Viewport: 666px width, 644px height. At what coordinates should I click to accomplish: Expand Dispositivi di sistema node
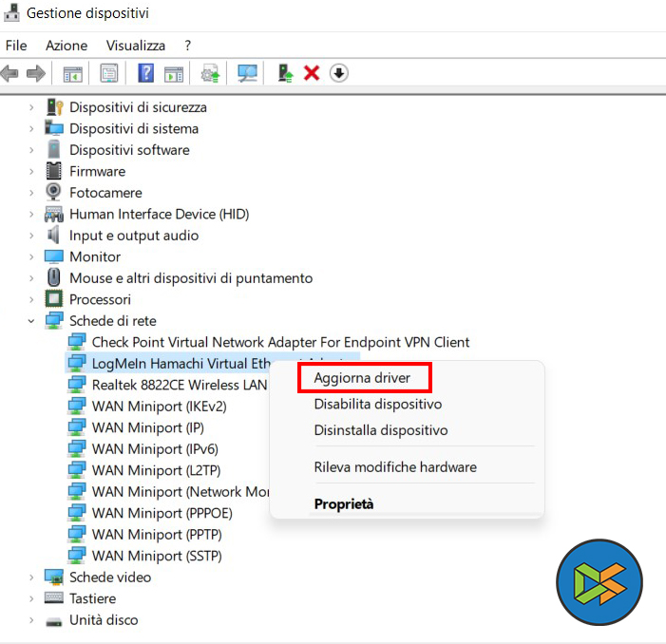(x=31, y=128)
